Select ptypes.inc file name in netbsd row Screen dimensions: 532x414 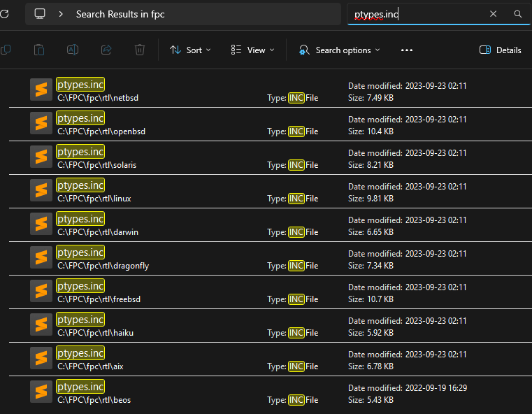pyautogui.click(x=80, y=85)
